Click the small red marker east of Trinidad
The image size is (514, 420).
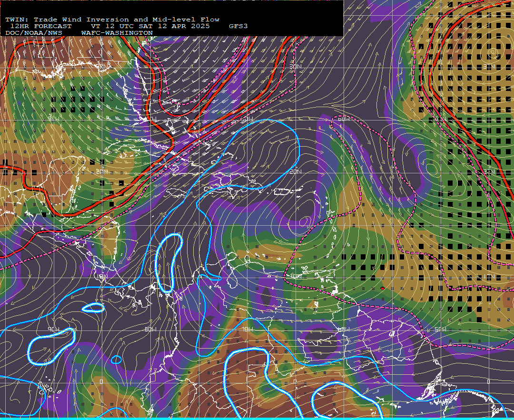383,288
